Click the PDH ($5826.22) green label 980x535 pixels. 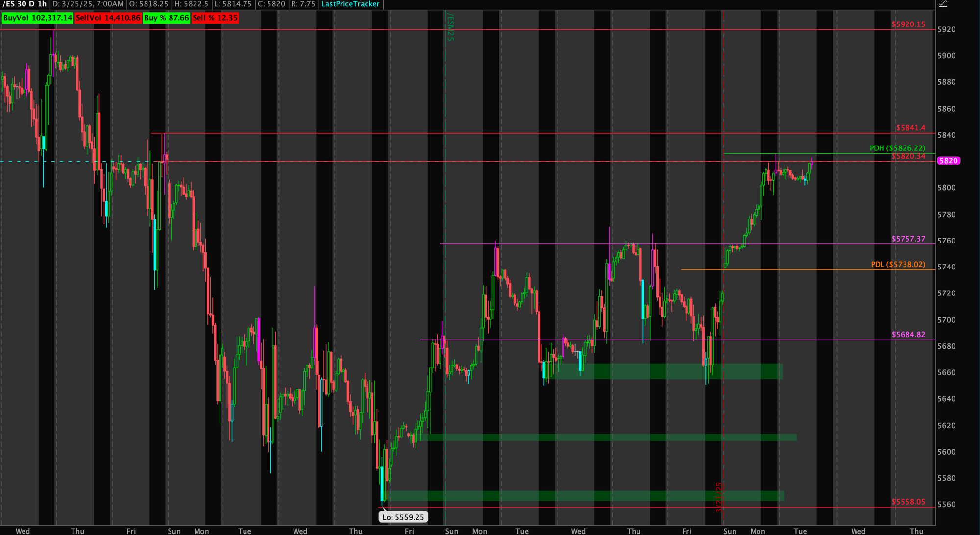coord(897,148)
